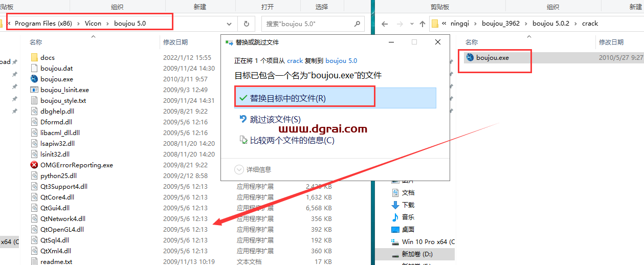Sort by 名称 in crack folder window
The image size is (644, 265).
coord(472,42)
